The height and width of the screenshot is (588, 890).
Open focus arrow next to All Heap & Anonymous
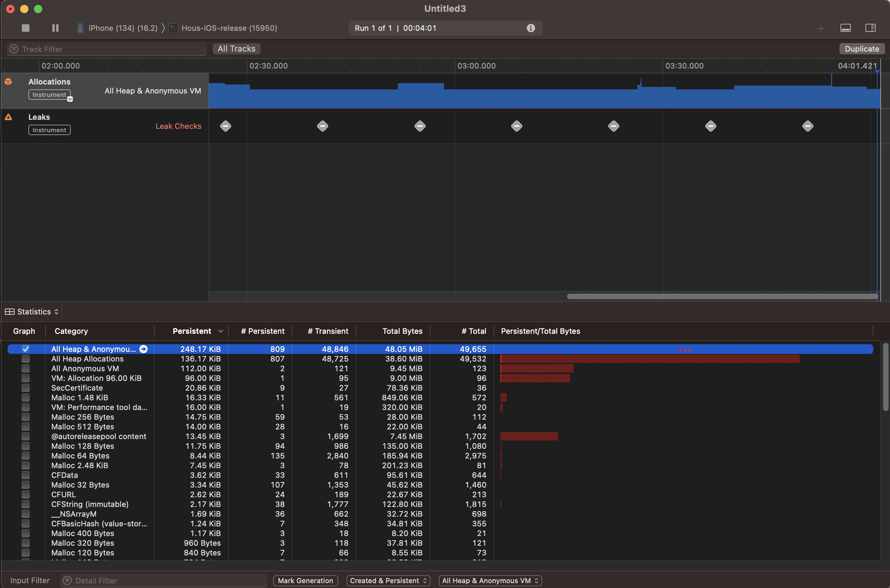143,349
